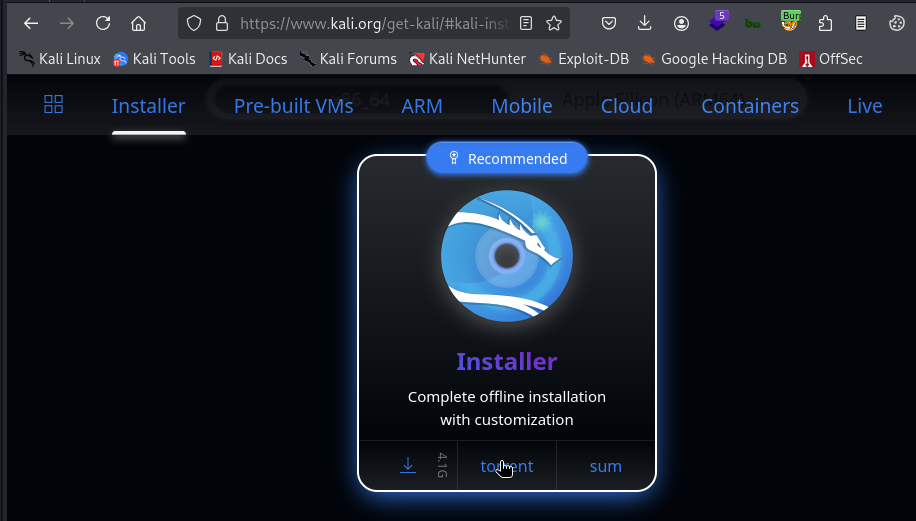Click the sum checksum link
The width and height of the screenshot is (916, 521).
pyautogui.click(x=605, y=466)
